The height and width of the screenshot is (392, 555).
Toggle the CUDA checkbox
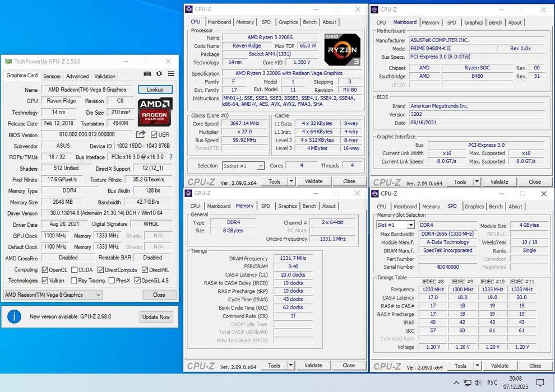point(75,270)
